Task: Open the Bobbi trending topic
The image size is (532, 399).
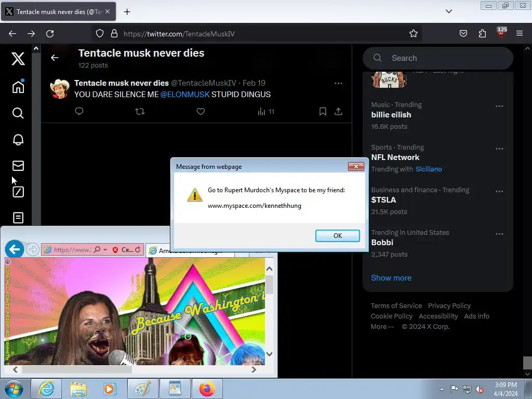Action: [x=382, y=243]
